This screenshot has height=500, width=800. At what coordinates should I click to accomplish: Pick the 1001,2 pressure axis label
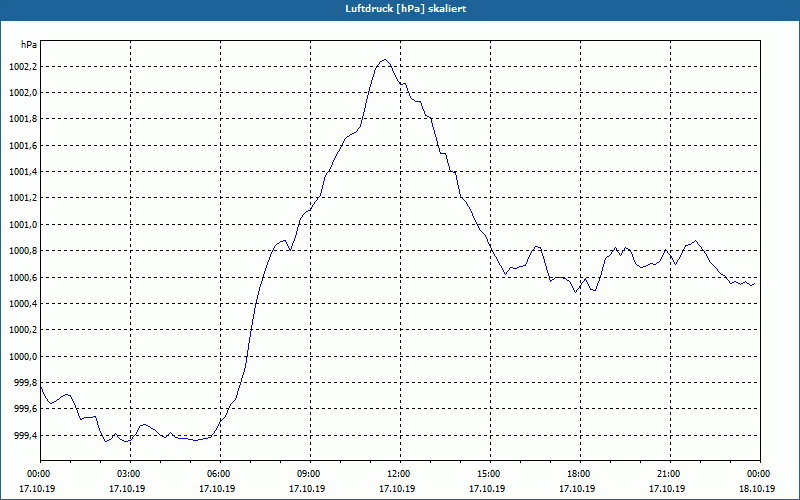tap(23, 198)
